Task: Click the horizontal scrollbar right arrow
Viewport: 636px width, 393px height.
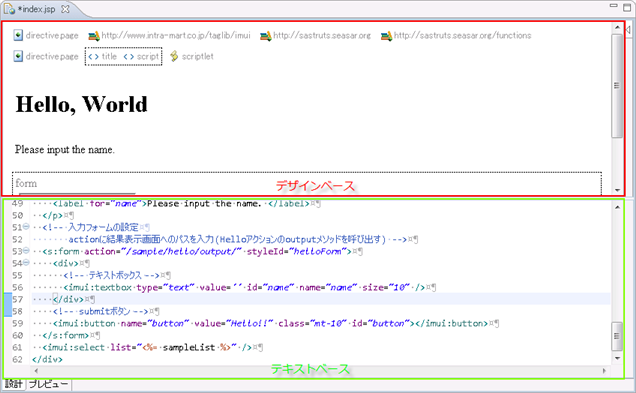Action: pos(604,371)
